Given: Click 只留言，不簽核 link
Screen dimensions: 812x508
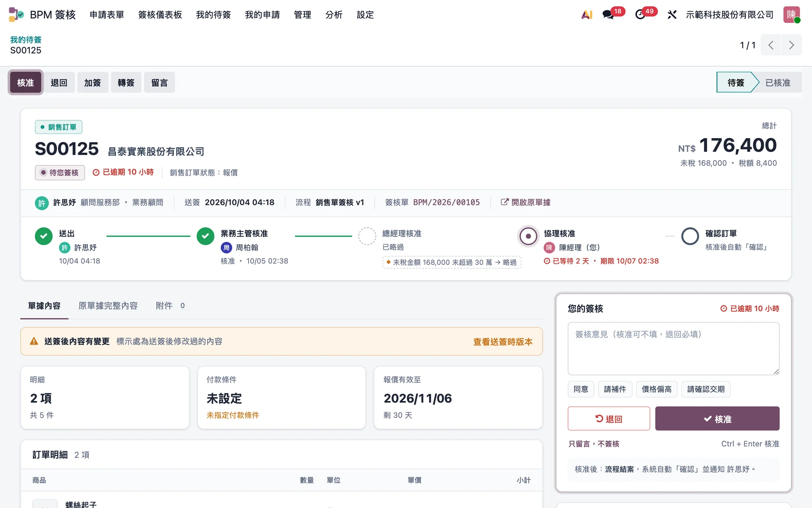Looking at the screenshot, I should tap(594, 444).
